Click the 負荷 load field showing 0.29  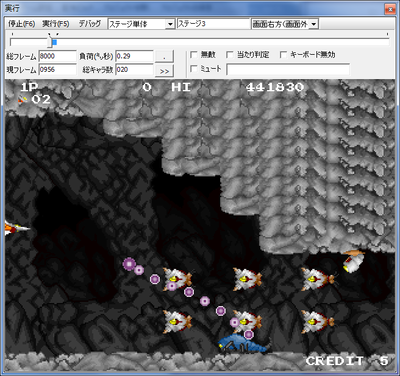tap(134, 56)
